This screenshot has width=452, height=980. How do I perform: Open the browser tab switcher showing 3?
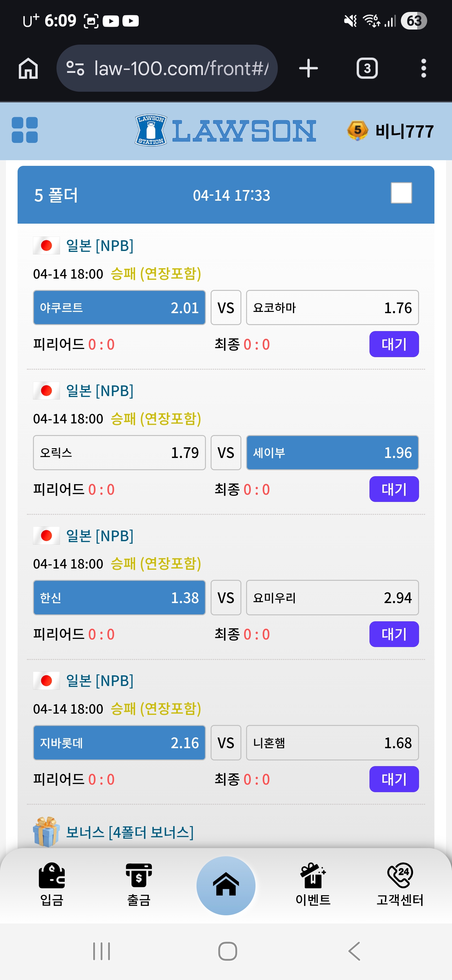click(367, 68)
